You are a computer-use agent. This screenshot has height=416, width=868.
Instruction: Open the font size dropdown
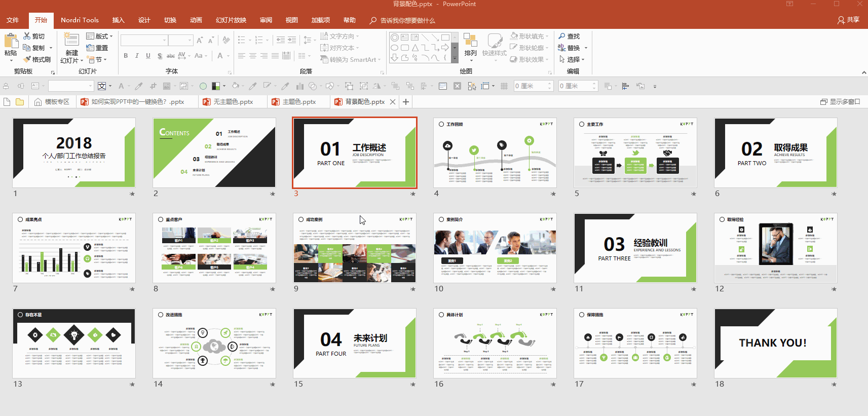190,40
